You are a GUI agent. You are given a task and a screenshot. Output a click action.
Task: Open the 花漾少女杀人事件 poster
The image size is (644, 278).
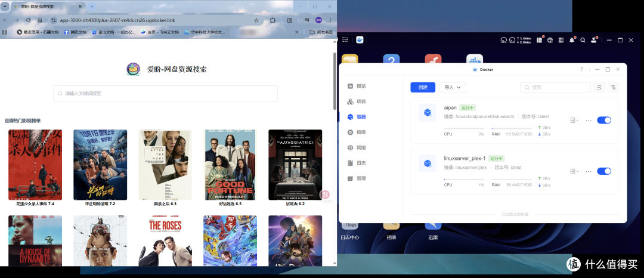coord(35,165)
